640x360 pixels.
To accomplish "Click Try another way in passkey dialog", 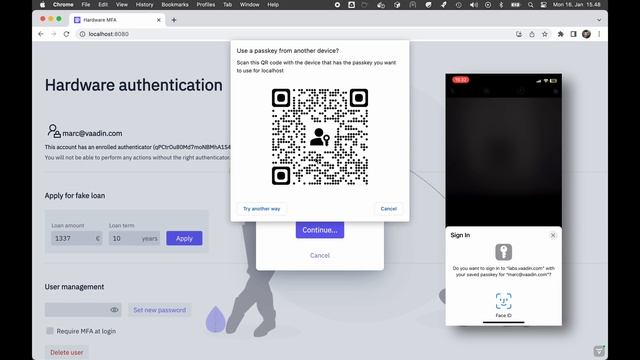I will pyautogui.click(x=262, y=209).
